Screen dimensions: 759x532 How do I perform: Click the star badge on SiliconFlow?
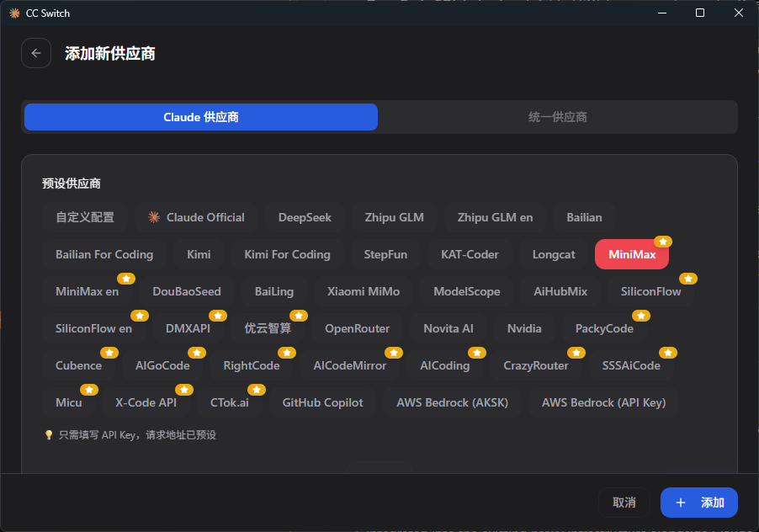(688, 279)
